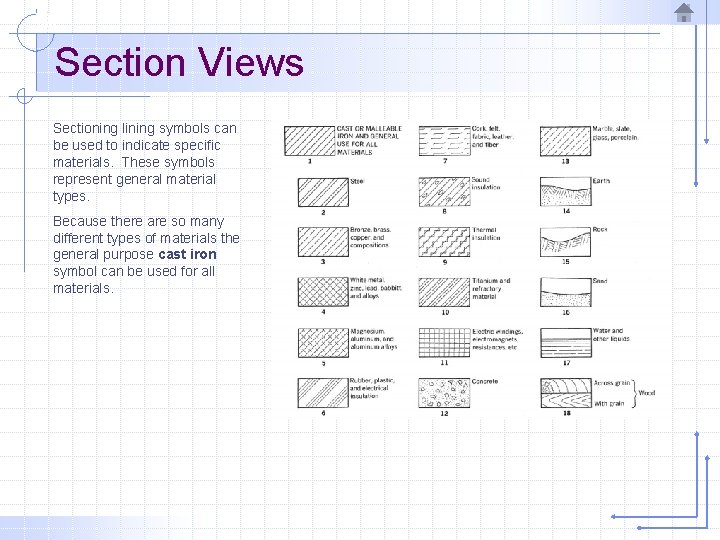Click the Water and other liquids symbol

pos(566,343)
